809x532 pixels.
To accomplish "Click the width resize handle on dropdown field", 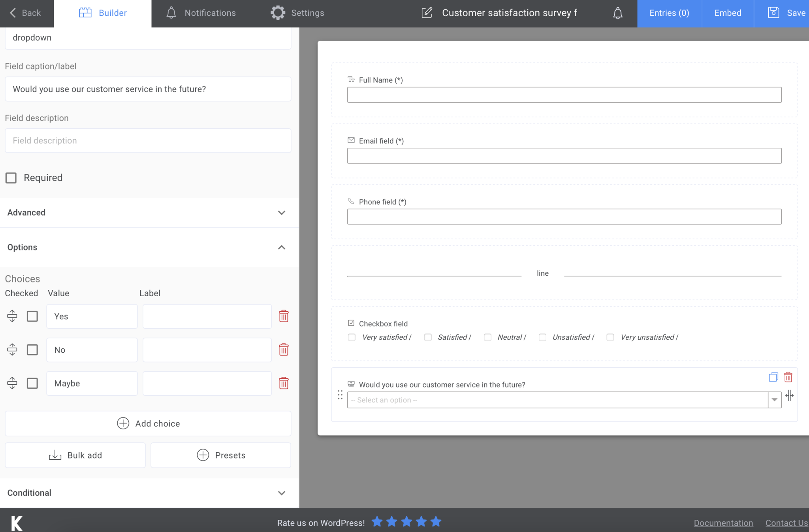I will tap(790, 396).
